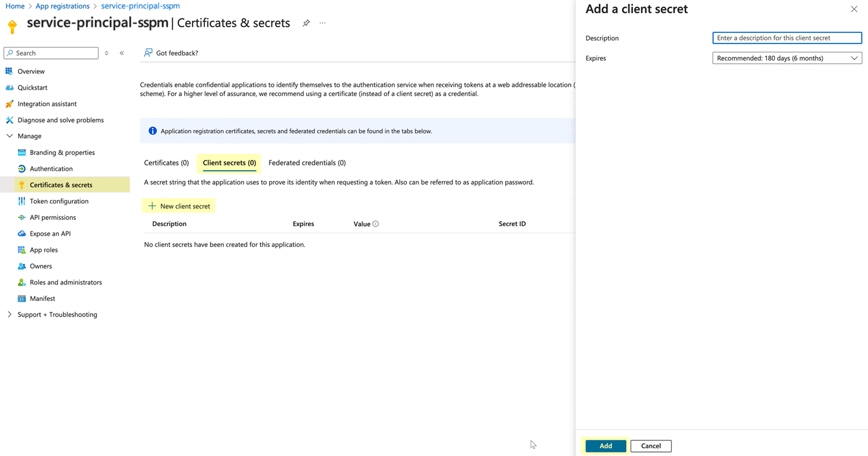This screenshot has width=868, height=456.
Task: Open Roles and administrators page
Action: tap(65, 282)
